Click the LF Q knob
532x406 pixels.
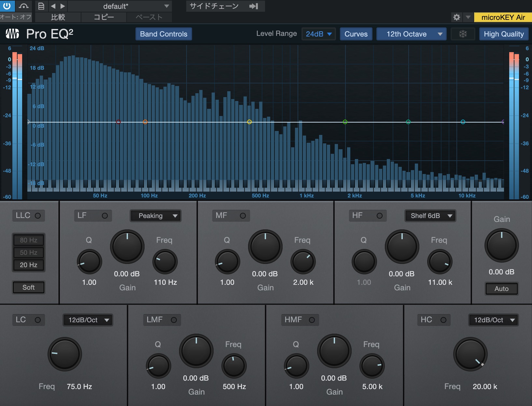(89, 262)
